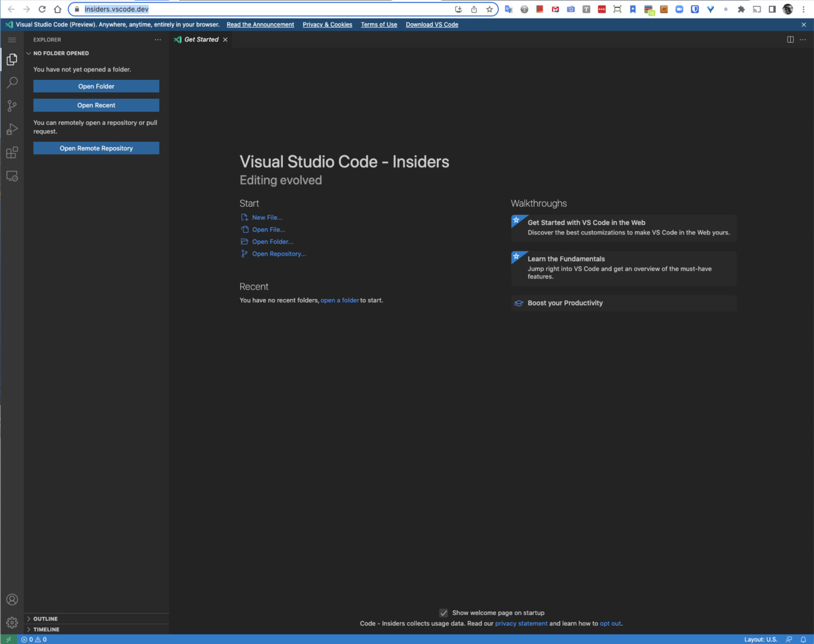Select the Source Control icon
814x644 pixels.
[x=12, y=106]
